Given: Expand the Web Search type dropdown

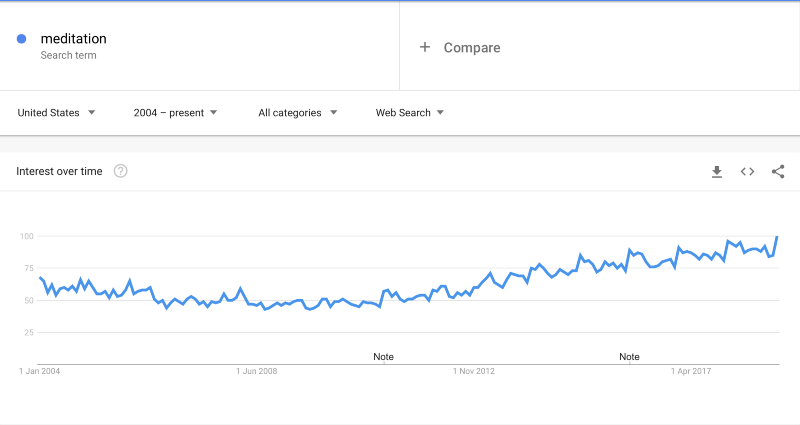Looking at the screenshot, I should [x=409, y=113].
